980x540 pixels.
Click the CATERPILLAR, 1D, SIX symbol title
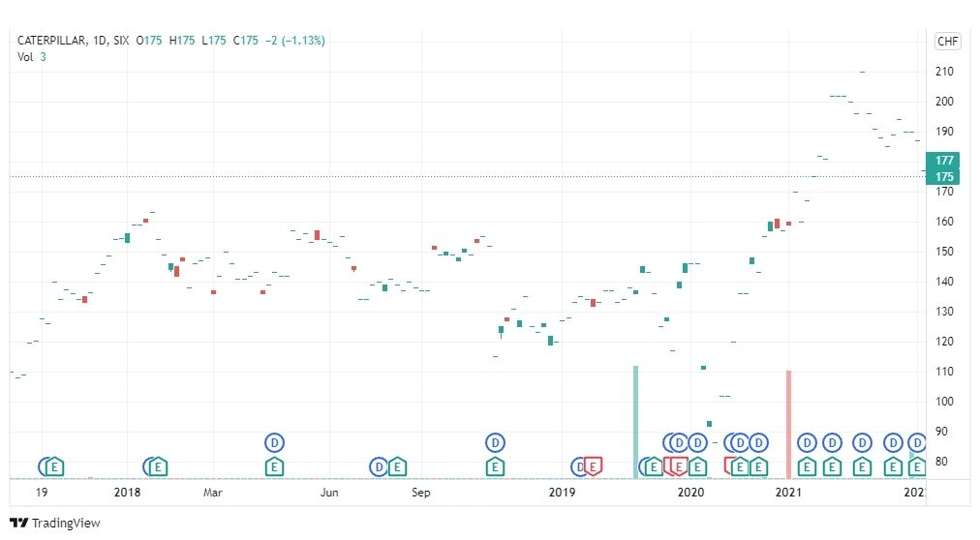click(x=74, y=41)
